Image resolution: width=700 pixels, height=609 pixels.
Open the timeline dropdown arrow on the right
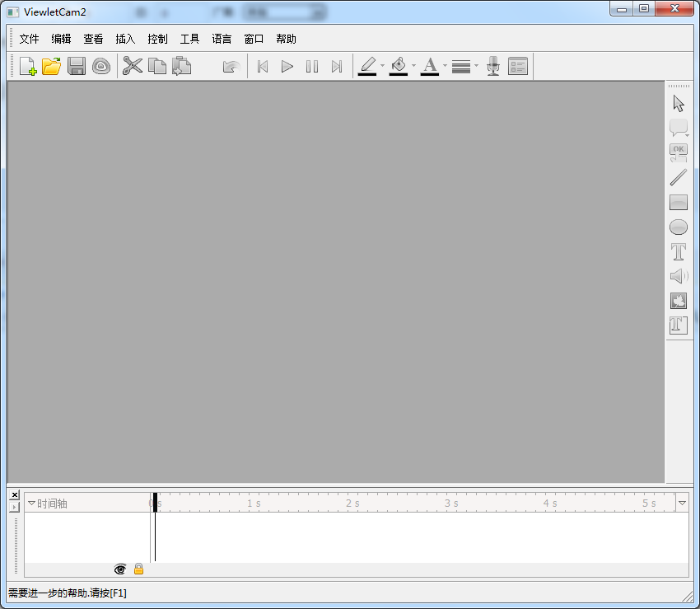click(x=682, y=503)
